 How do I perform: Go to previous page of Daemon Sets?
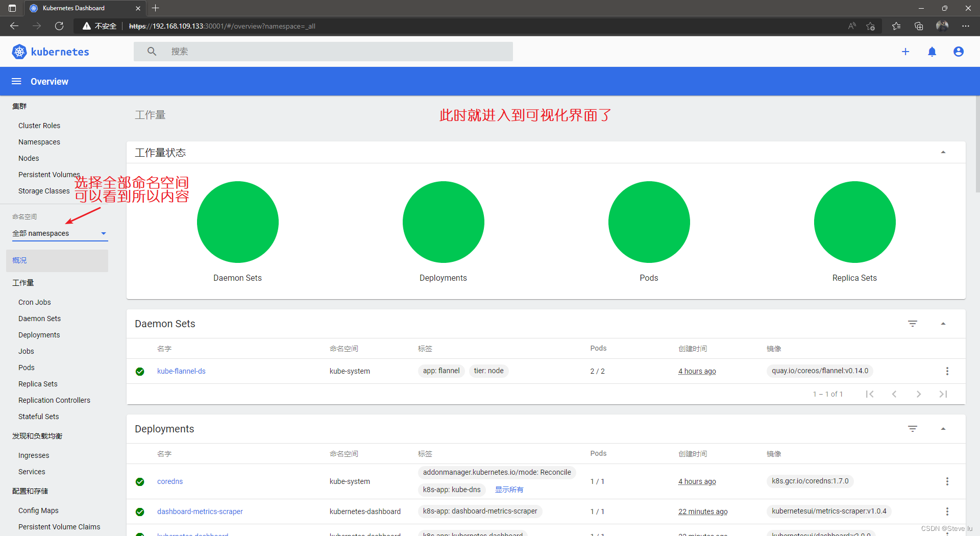click(x=894, y=394)
